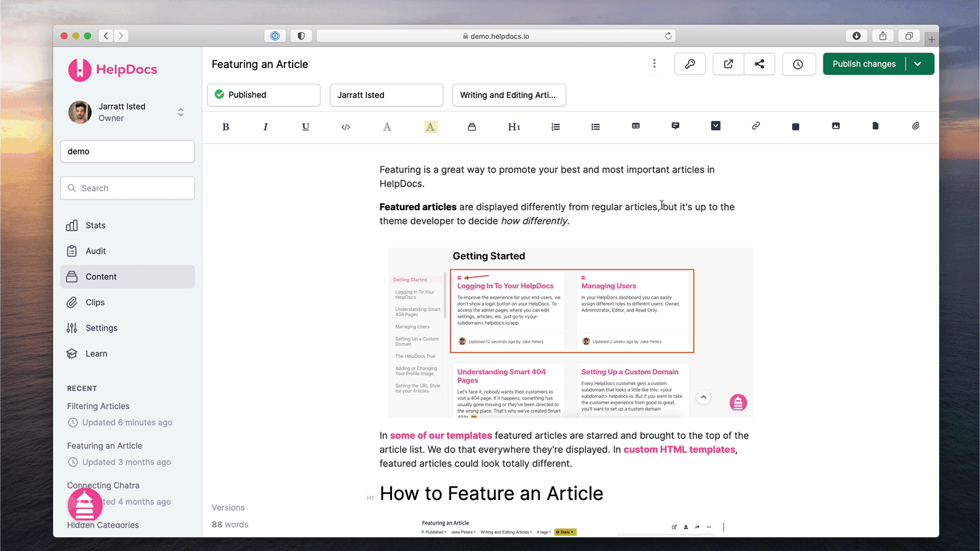
Task: Open the Published status dropdown
Action: [x=263, y=95]
